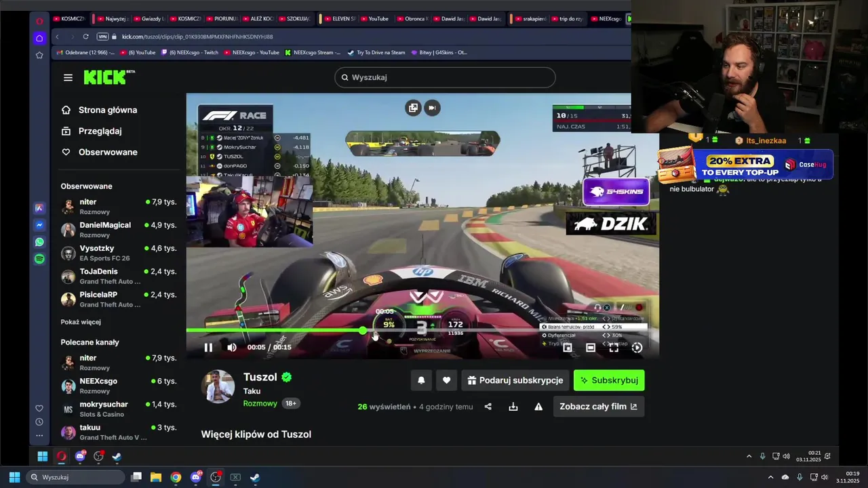Enable notifications bell for Tuszol
The image size is (868, 488).
point(421,380)
